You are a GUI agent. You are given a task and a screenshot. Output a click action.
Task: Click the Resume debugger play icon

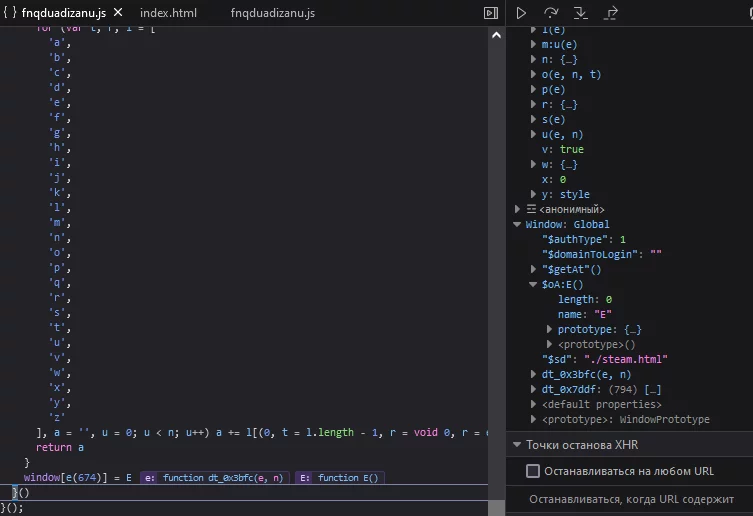[x=521, y=13]
